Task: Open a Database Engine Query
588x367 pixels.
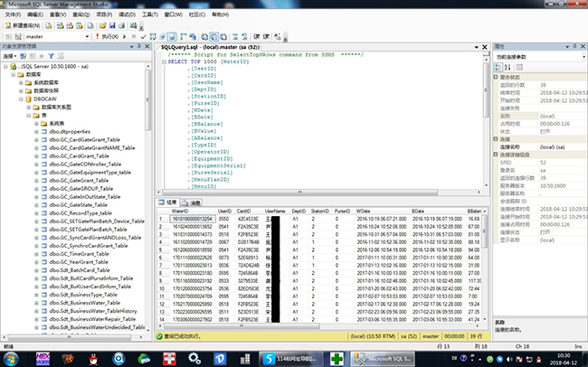Action: [x=49, y=25]
